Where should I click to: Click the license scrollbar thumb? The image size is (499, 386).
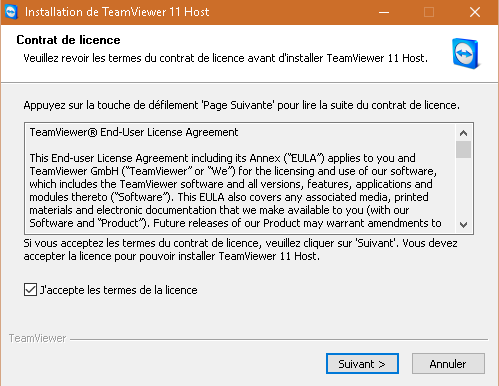(x=463, y=150)
